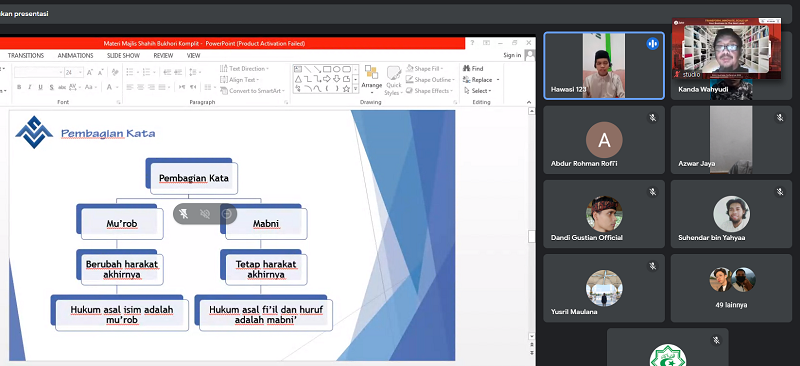Increase the list indent level
Screen dimensions: 800x366
pos(178,72)
